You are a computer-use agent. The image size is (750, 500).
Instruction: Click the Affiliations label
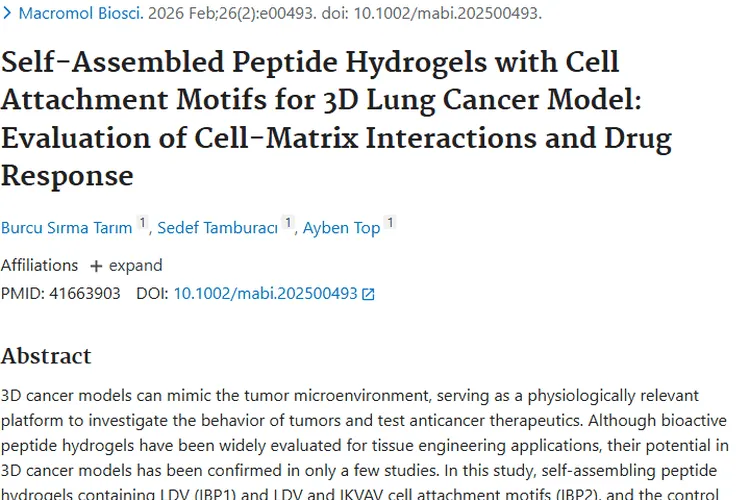point(39,266)
